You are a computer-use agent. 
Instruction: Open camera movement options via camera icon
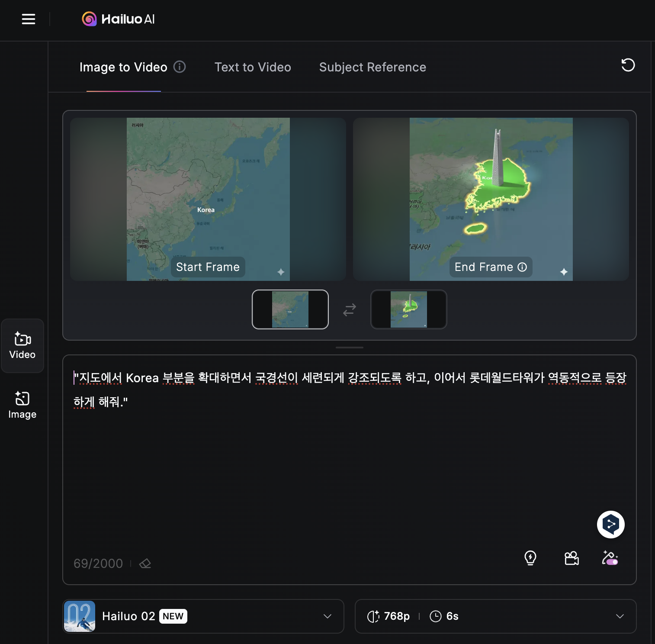click(x=571, y=559)
